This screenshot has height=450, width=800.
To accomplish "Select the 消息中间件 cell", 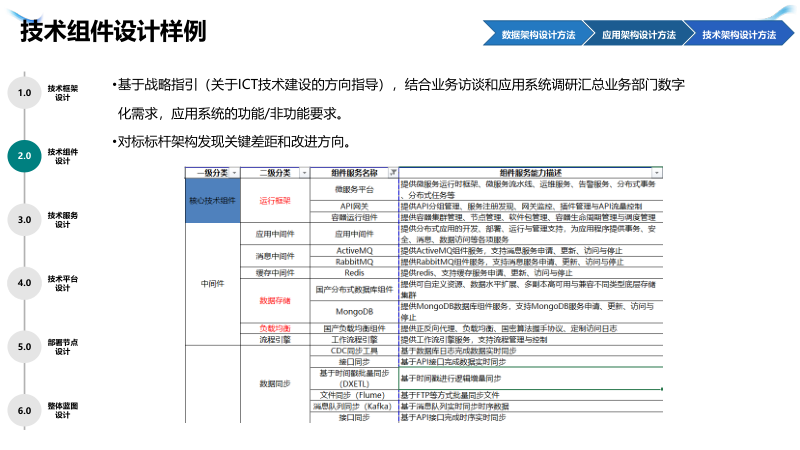I will point(275,256).
